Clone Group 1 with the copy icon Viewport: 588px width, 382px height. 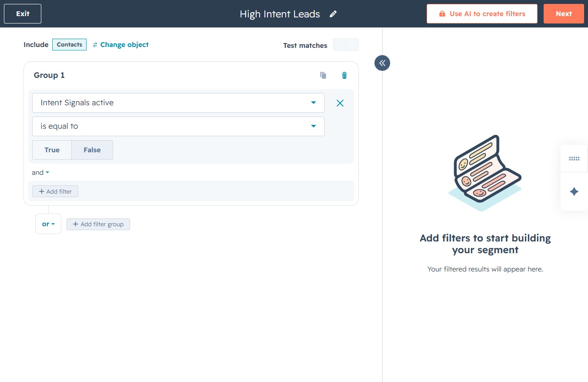pos(323,75)
